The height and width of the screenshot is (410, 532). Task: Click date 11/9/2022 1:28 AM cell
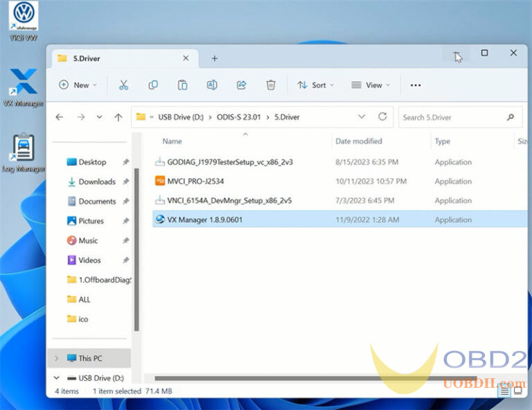tap(367, 220)
